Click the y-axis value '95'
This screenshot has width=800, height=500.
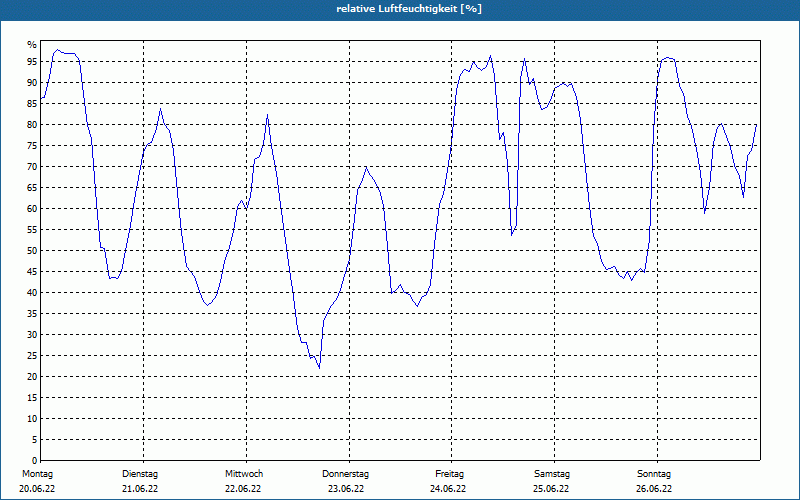pos(32,62)
